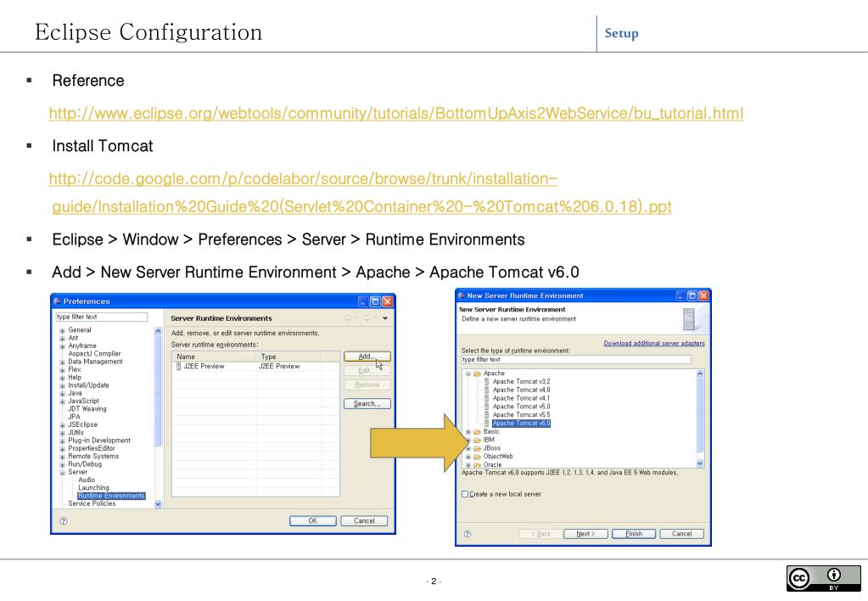The height and width of the screenshot is (601, 868).
Task: Click the server icon beside Apache Tomcat v6.0
Action: coord(486,424)
